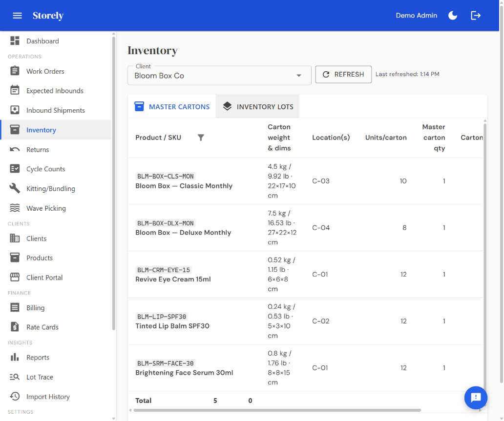
Task: Click location C-04 cell
Action: click(321, 228)
